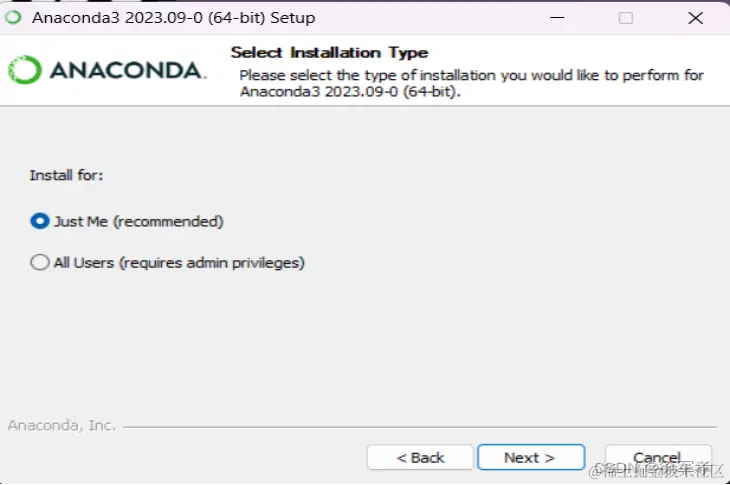Viewport: 730px width, 485px height.
Task: Minimize the Anaconda3 Setup window
Action: (x=557, y=18)
